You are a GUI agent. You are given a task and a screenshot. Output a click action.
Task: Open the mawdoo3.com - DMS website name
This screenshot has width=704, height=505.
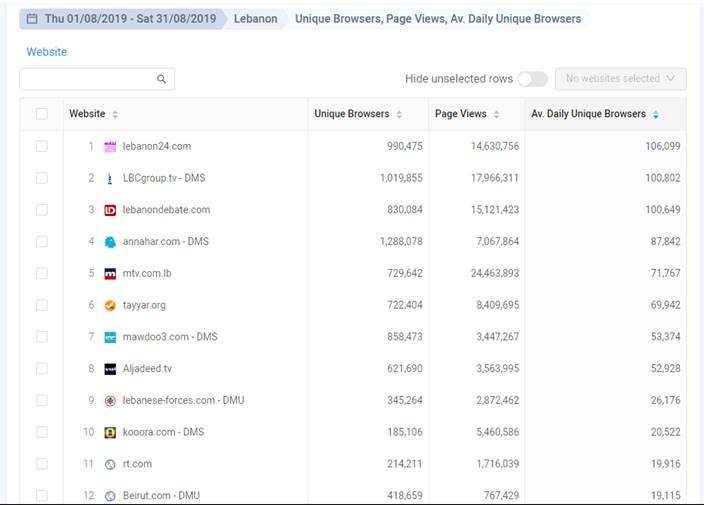tap(170, 337)
